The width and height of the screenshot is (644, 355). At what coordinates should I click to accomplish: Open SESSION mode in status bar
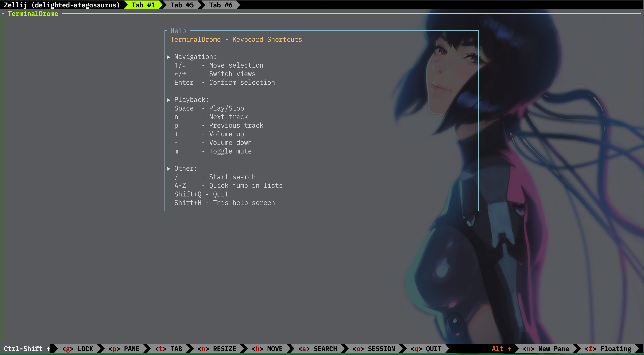374,349
